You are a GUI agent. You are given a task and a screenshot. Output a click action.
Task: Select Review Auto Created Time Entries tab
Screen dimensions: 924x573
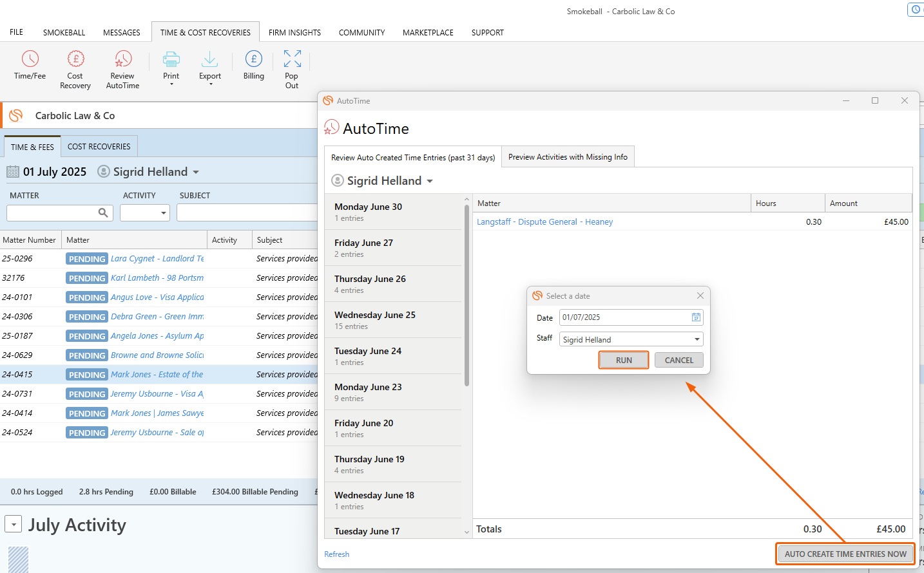click(413, 157)
